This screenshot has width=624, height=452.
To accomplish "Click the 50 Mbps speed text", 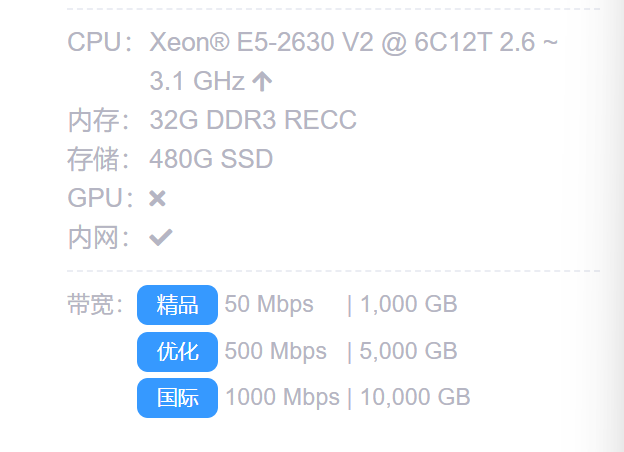I will click(x=269, y=304).
